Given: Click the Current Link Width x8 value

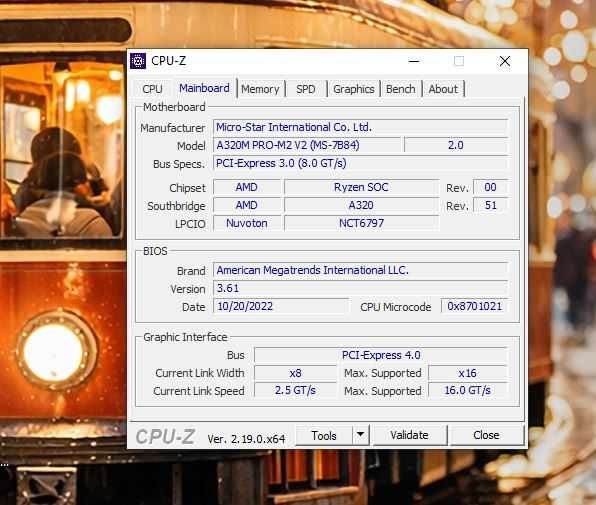Looking at the screenshot, I should click(295, 373).
